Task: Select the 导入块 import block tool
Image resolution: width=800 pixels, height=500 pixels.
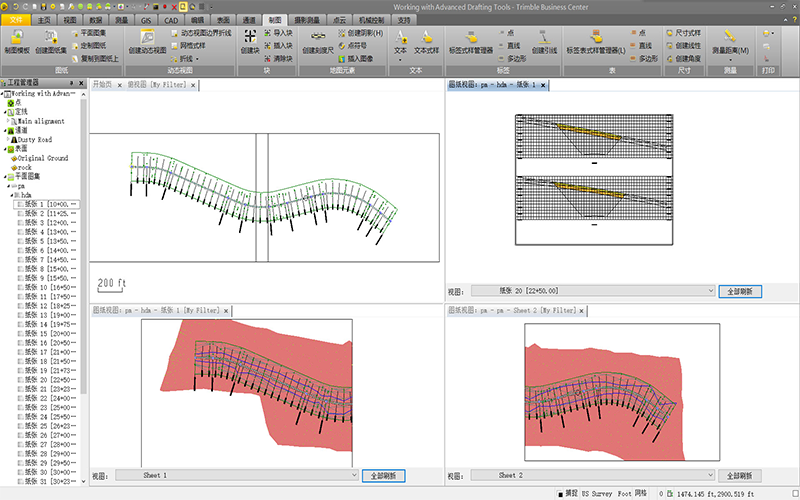Action: click(x=279, y=33)
